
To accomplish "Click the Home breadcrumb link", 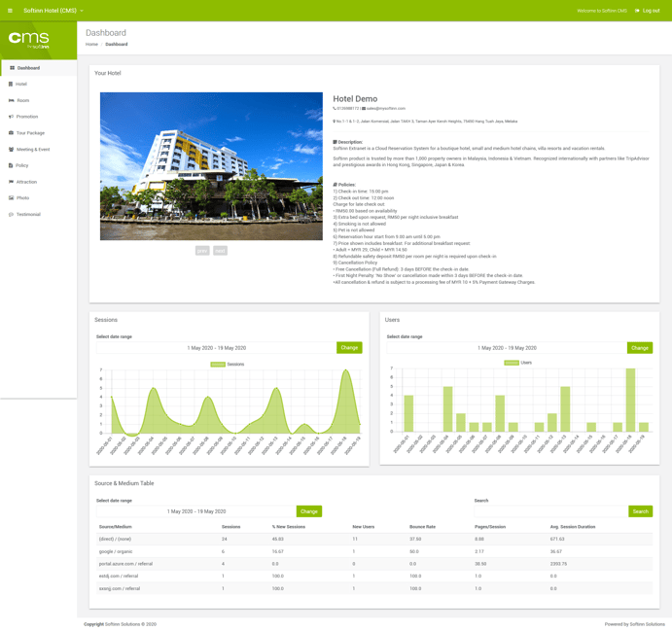I will click(x=91, y=45).
